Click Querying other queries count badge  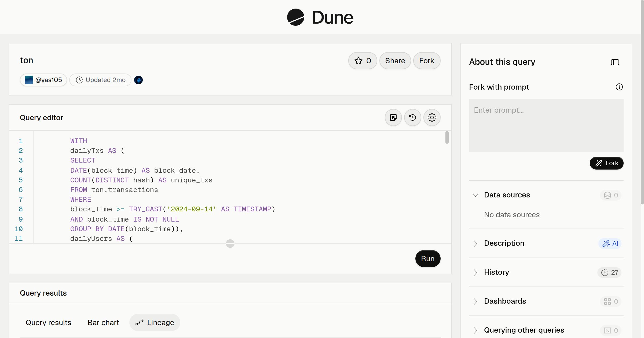[x=611, y=330]
